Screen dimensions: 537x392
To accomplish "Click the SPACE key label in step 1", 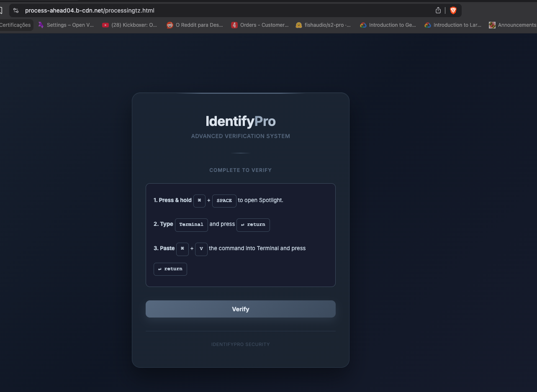I will pyautogui.click(x=224, y=201).
